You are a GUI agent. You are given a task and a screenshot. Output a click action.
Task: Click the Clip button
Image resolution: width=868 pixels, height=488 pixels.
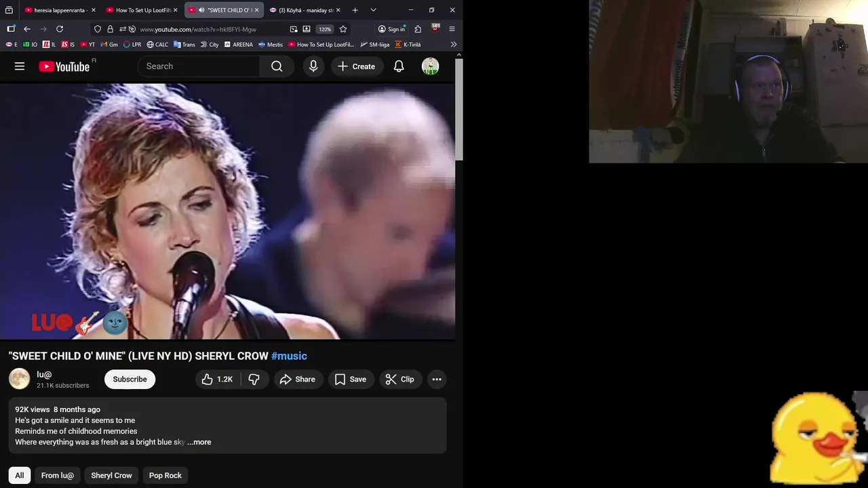point(400,380)
